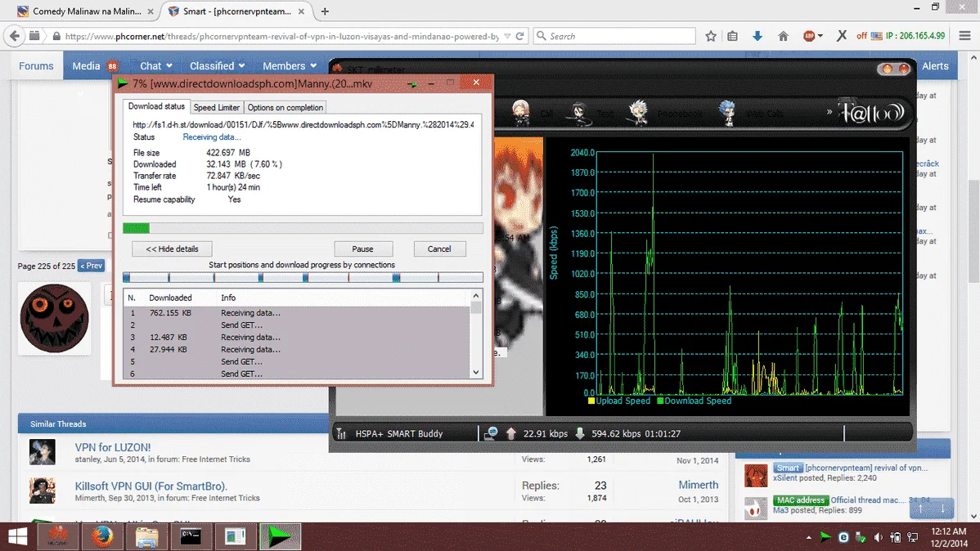The image size is (980, 551).
Task: Click the Phonebook character icon in modem dashboard
Action: click(637, 113)
